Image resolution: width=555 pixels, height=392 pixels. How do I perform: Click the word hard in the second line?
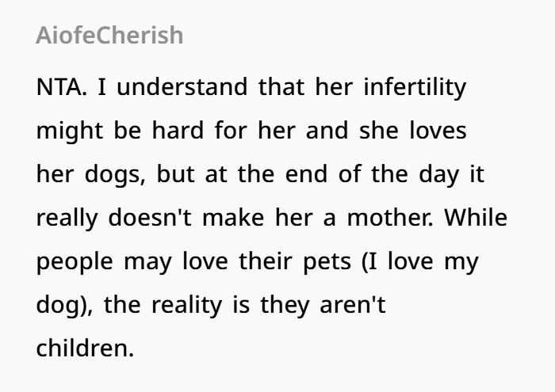(178, 131)
